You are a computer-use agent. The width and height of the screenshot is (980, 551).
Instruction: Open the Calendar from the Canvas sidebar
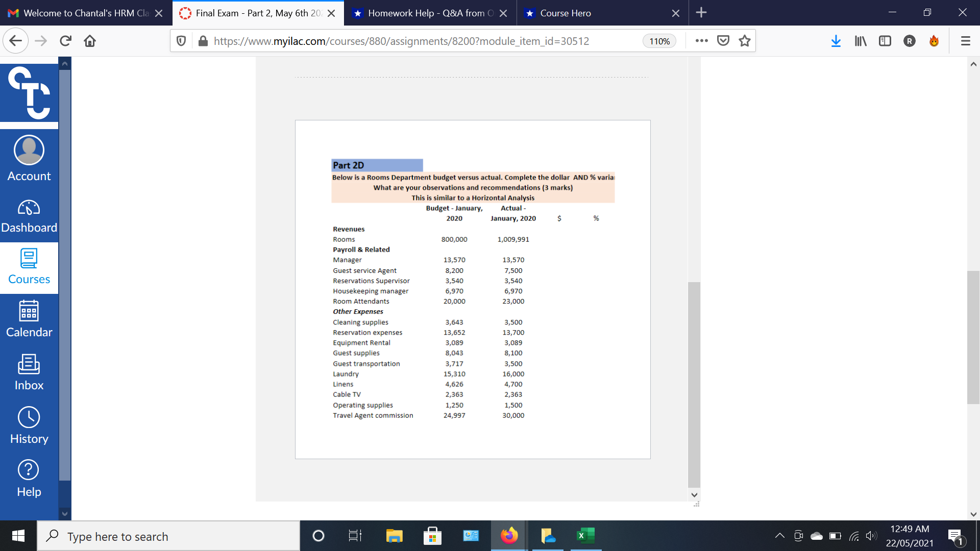point(29,319)
